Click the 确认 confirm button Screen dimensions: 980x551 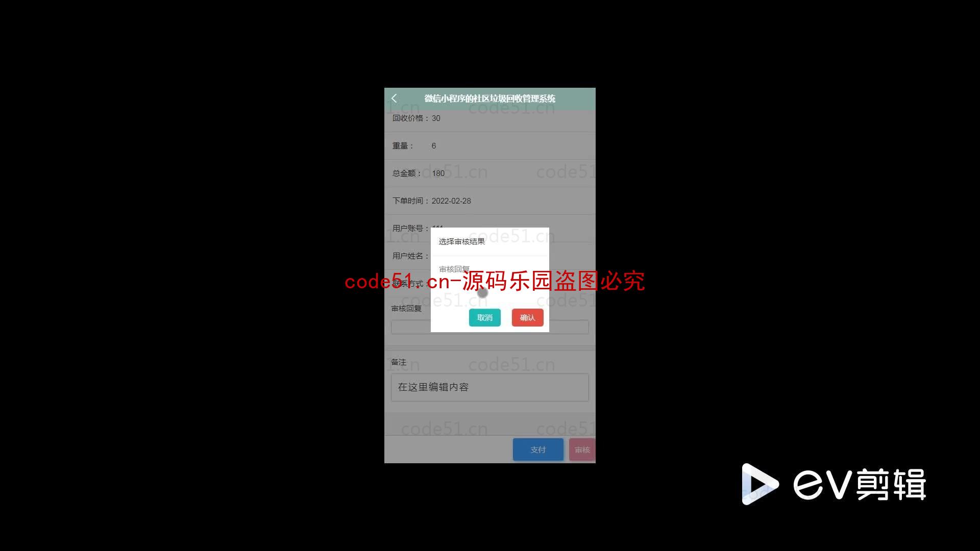point(527,317)
